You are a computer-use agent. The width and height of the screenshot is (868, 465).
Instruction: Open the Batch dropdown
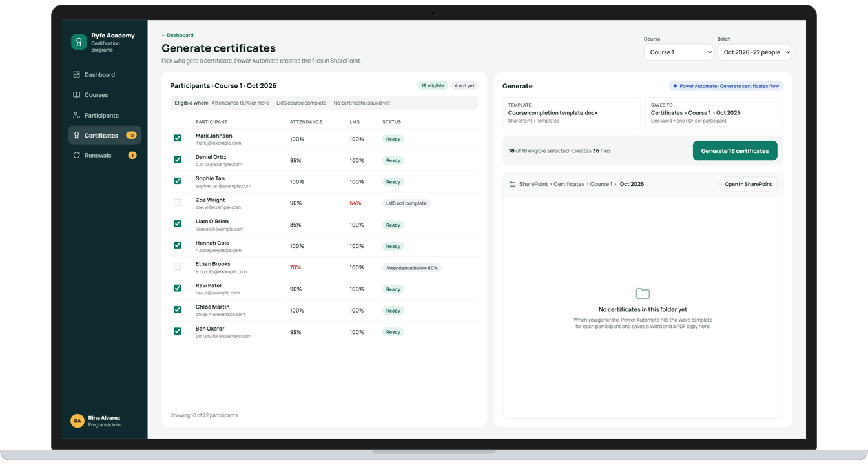[x=754, y=52]
